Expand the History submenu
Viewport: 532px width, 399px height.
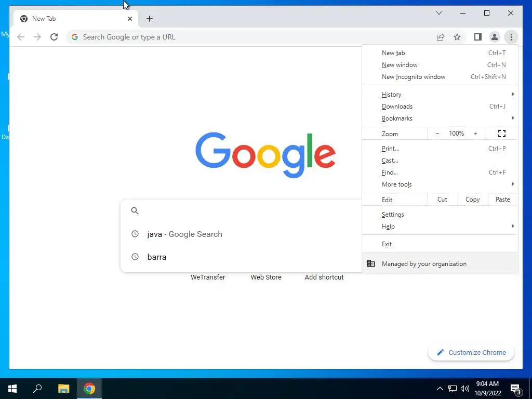coord(440,95)
